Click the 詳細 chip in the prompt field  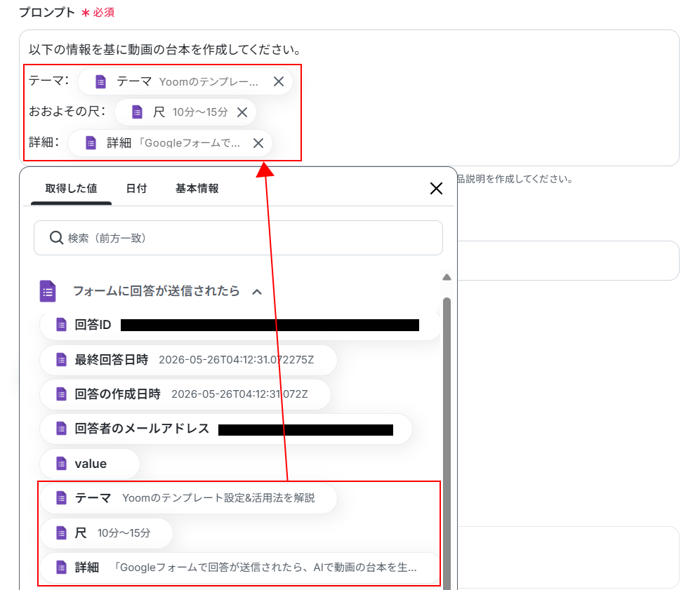(x=170, y=143)
